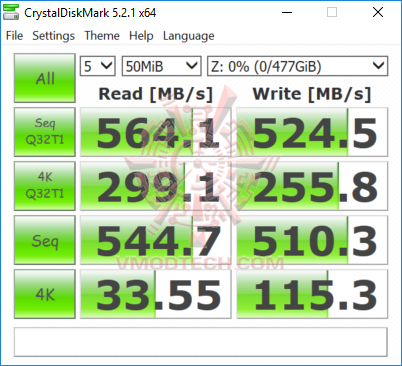Close the CrystalDiskMark window

(x=378, y=13)
